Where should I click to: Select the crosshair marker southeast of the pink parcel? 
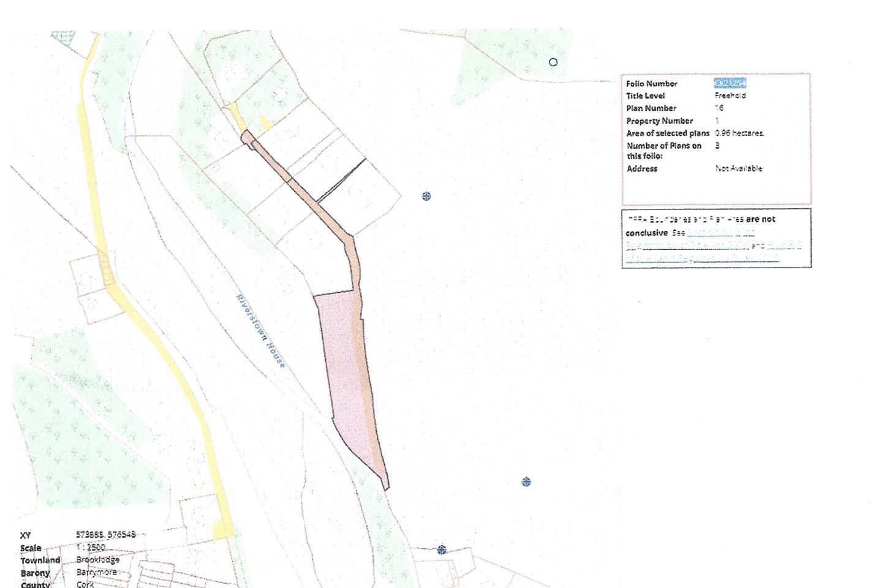click(x=526, y=482)
